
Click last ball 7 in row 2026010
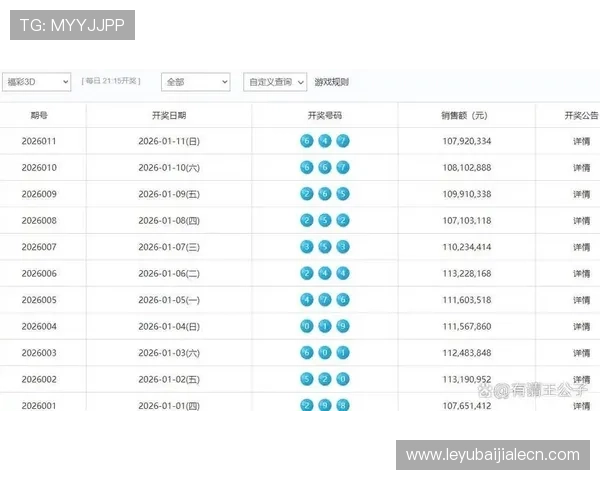343,167
